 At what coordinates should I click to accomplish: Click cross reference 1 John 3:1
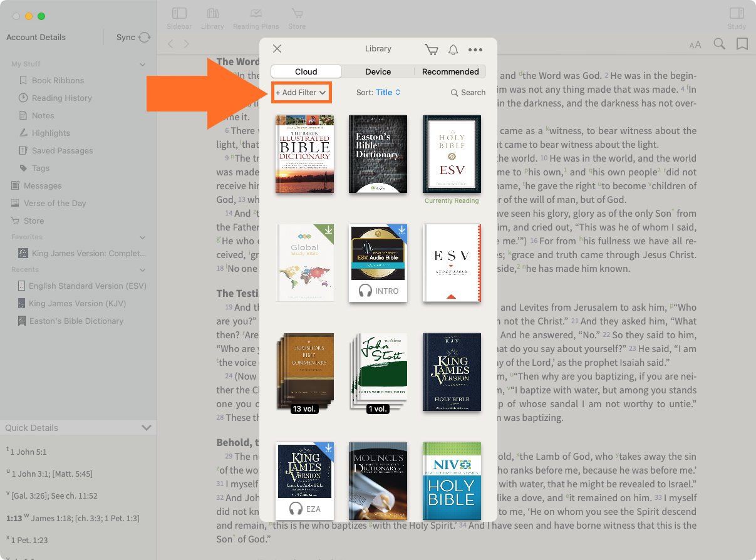click(x=28, y=474)
